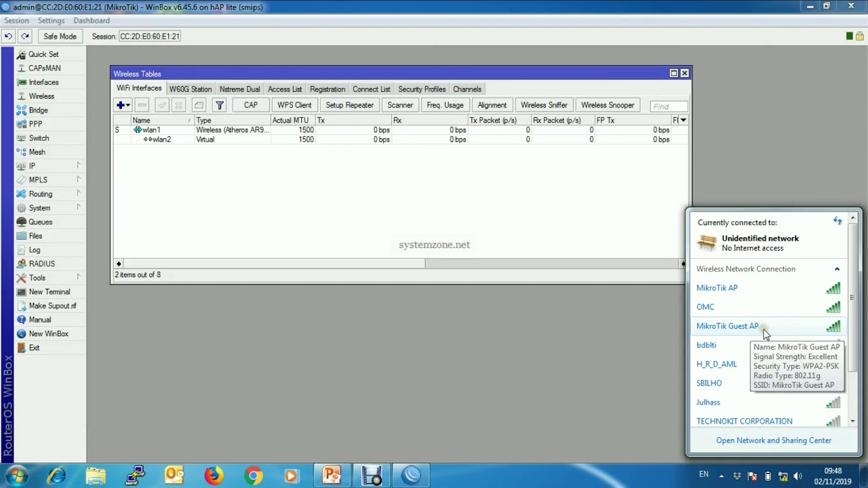
Task: Open Queues in the sidebar
Action: pos(40,222)
